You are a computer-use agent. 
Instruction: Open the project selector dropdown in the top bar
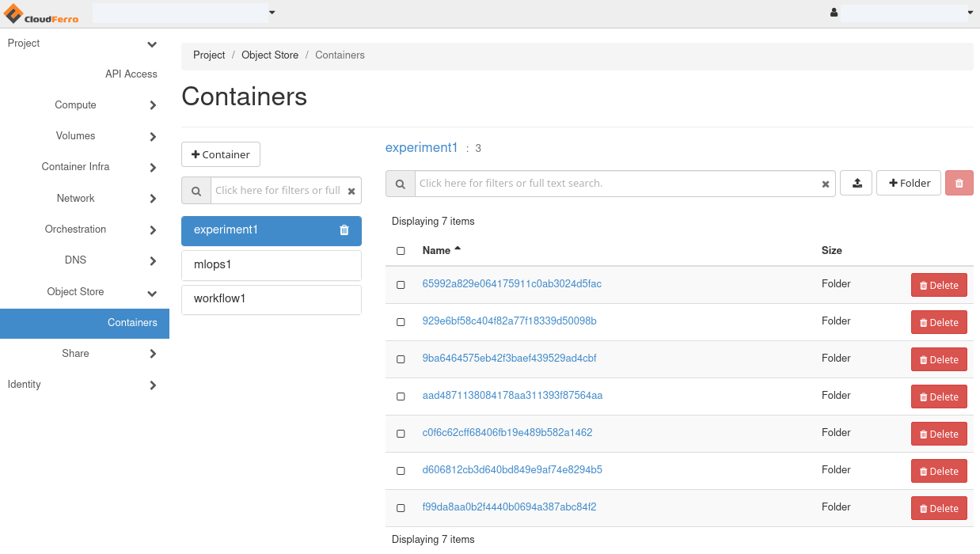coord(184,13)
